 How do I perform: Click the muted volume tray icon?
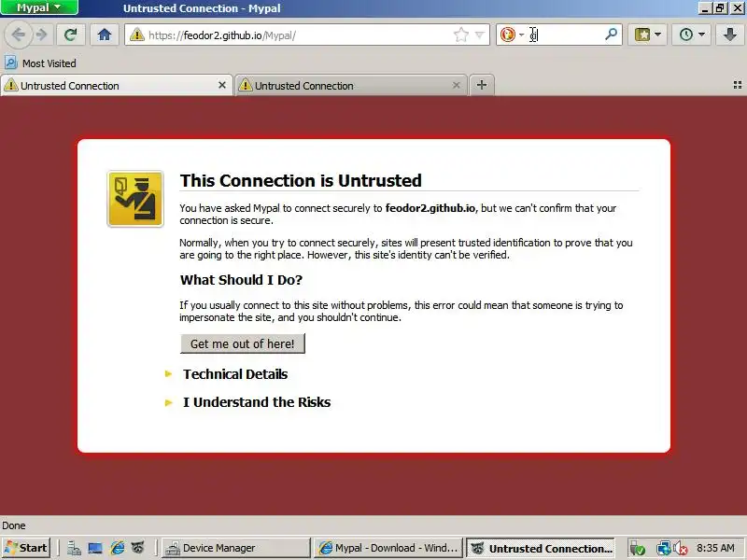(x=681, y=549)
